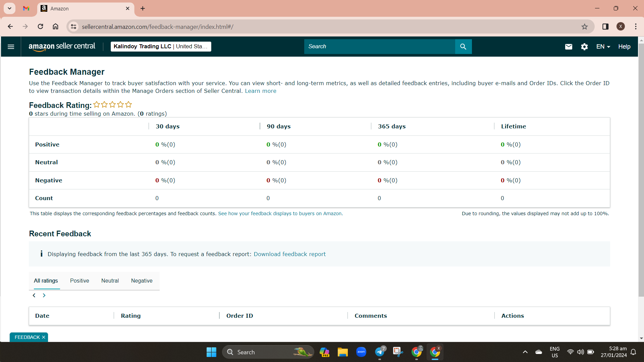The image size is (644, 362).
Task: Click the Learn more link
Action: click(261, 91)
